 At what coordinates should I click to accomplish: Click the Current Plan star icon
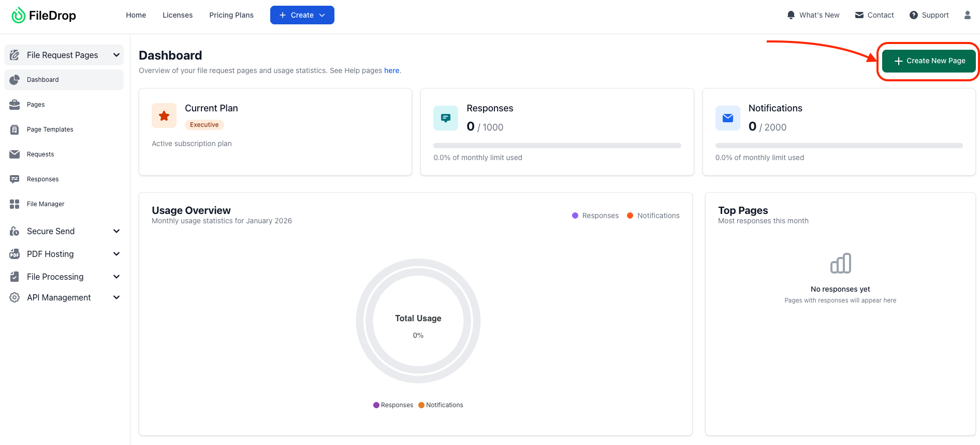point(164,116)
